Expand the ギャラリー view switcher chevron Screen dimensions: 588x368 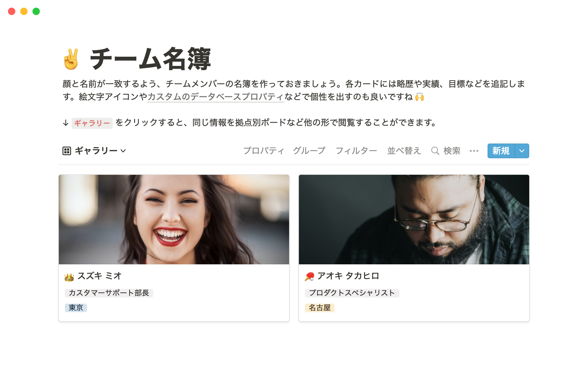(123, 151)
